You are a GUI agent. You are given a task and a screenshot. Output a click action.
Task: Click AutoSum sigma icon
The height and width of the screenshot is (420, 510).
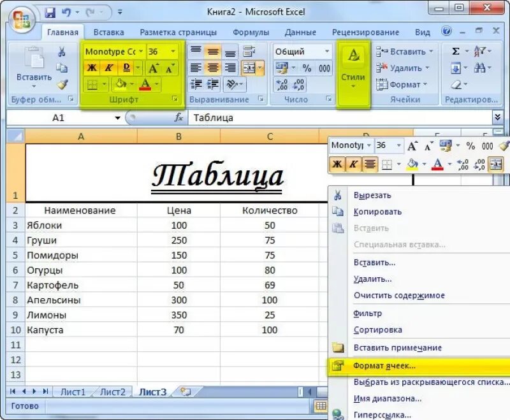[x=456, y=52]
